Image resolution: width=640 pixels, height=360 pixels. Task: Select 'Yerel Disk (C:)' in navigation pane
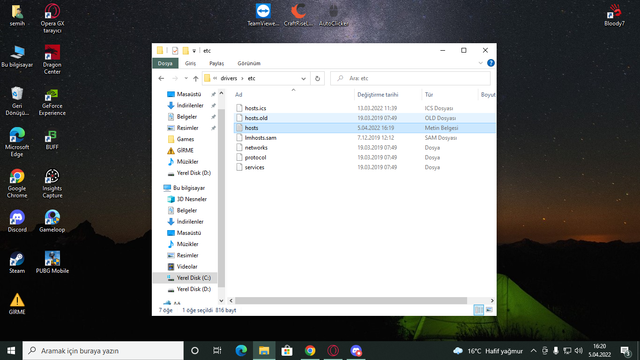tap(193, 278)
